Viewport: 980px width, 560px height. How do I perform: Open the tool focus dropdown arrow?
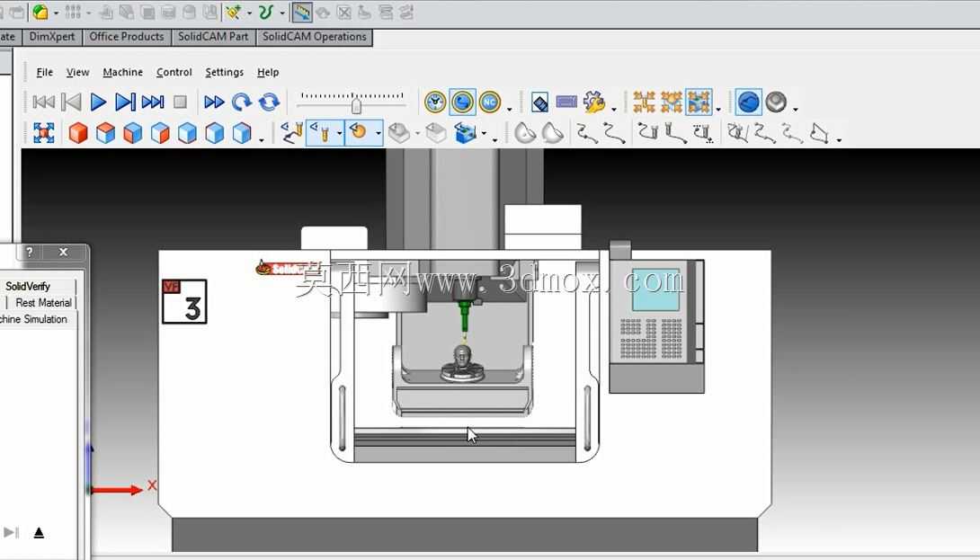click(x=339, y=133)
